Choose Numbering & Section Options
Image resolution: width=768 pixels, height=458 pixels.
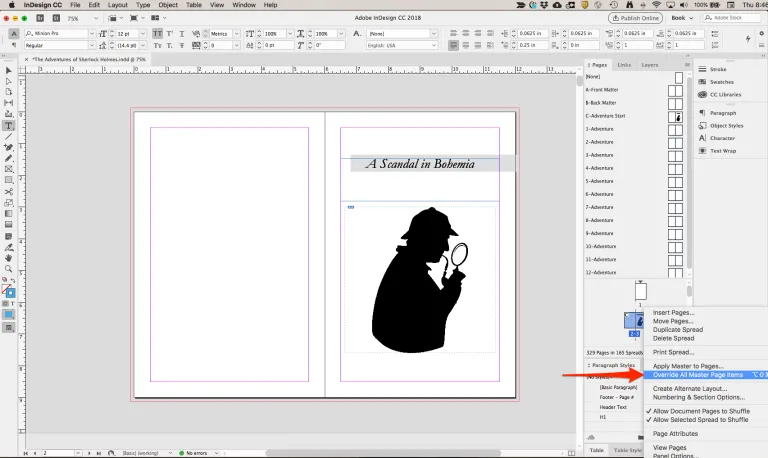[x=699, y=397]
